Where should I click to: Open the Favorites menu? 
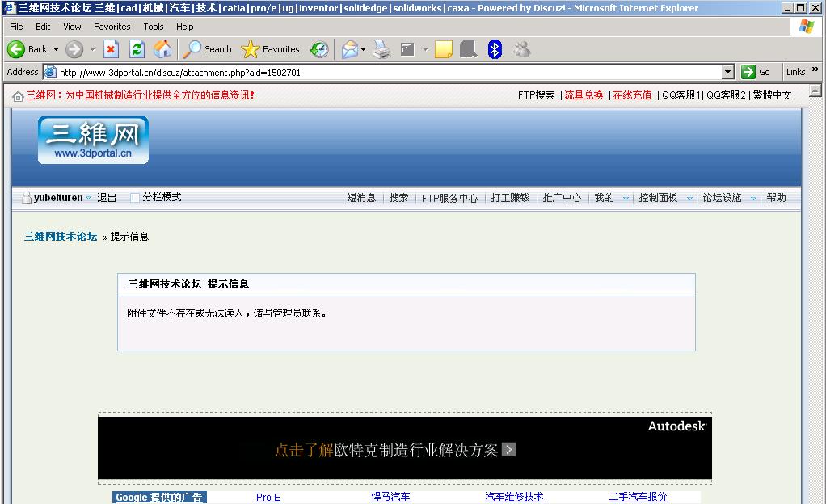[112, 27]
